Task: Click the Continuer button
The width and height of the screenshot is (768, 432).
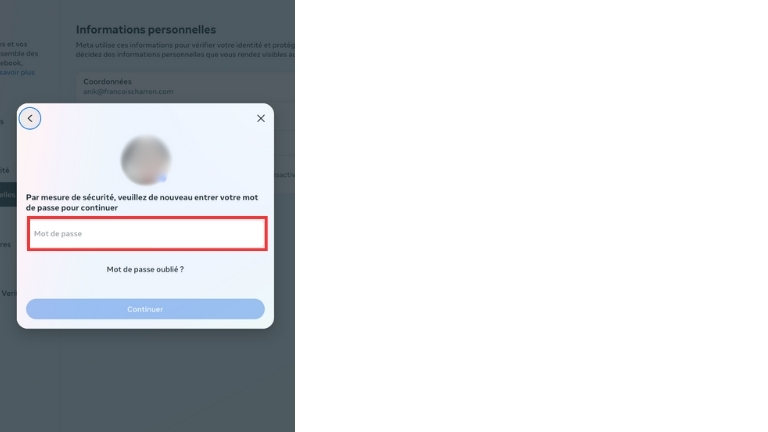Action: click(x=145, y=309)
